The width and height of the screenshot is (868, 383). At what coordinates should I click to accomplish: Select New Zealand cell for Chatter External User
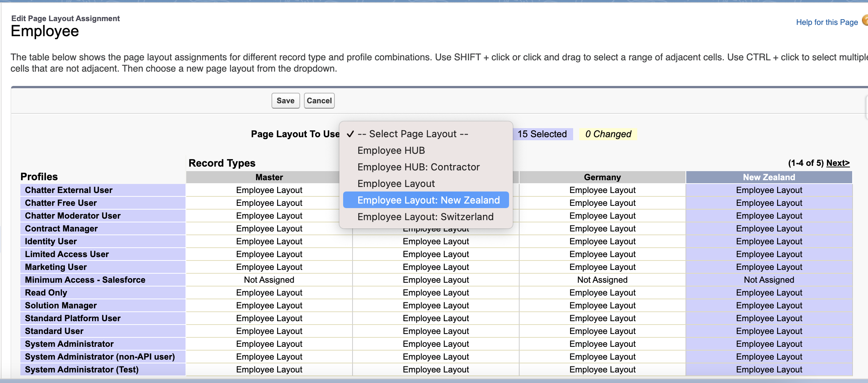tap(769, 190)
